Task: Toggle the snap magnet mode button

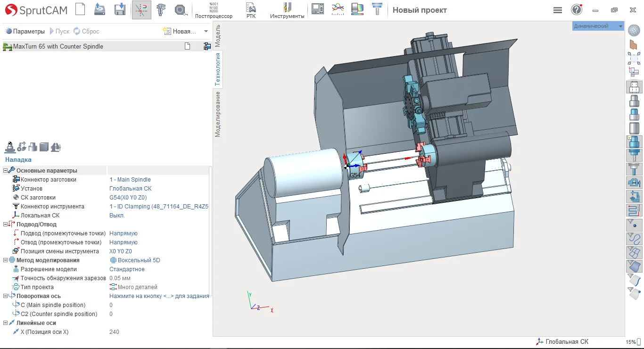Action: coord(141,9)
